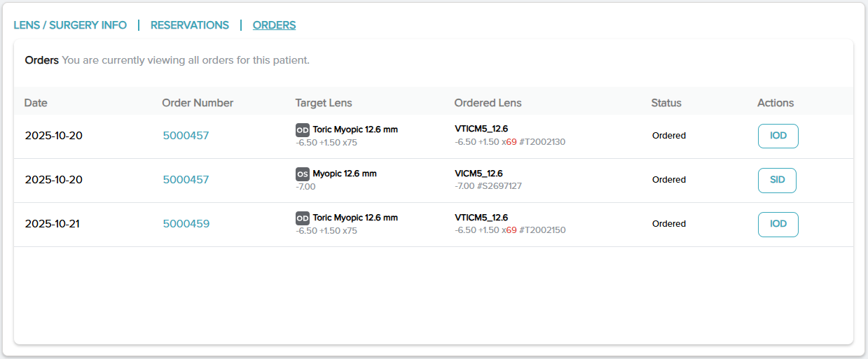Click the 2025-10-21 date cell
The image size is (868, 359).
53,224
